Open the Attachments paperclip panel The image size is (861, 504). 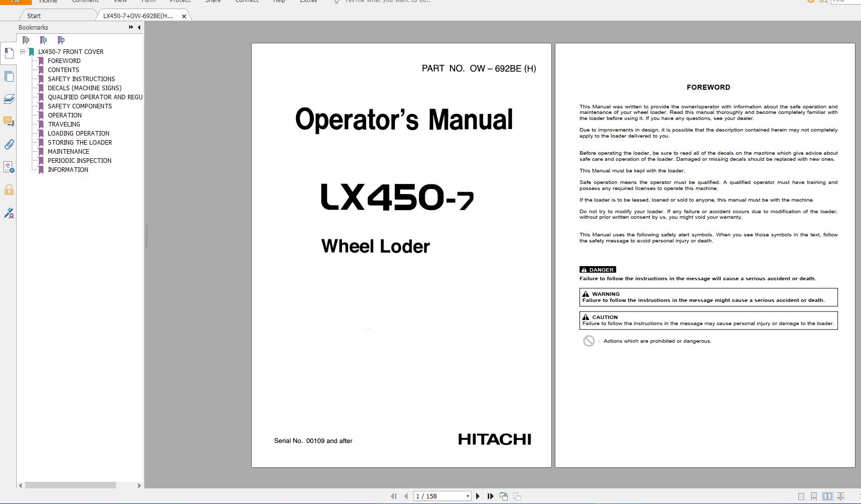(9, 145)
